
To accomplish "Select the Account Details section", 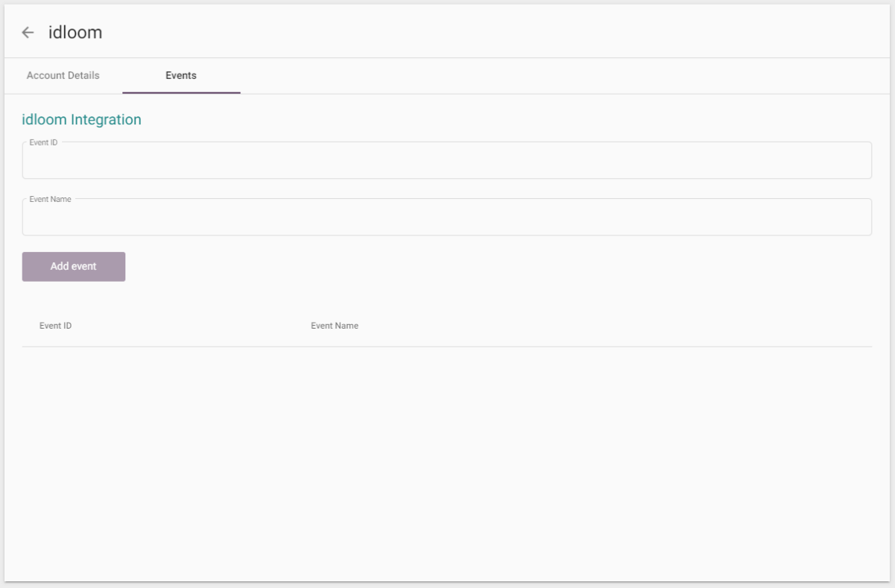I will click(x=62, y=75).
